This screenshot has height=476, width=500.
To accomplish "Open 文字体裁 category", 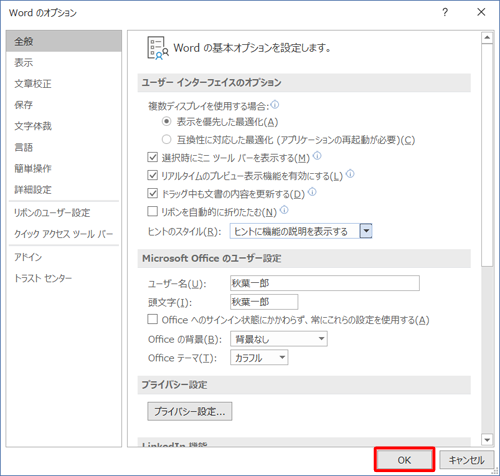I will tap(64, 126).
